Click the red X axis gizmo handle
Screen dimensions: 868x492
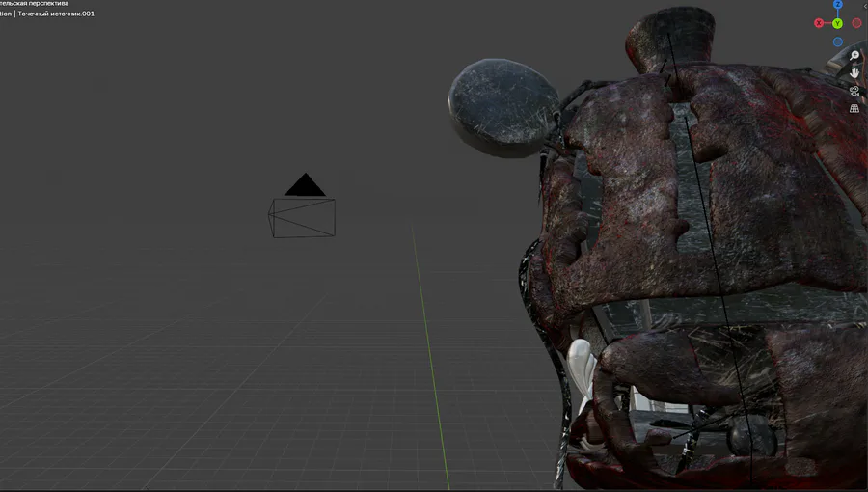pos(819,23)
